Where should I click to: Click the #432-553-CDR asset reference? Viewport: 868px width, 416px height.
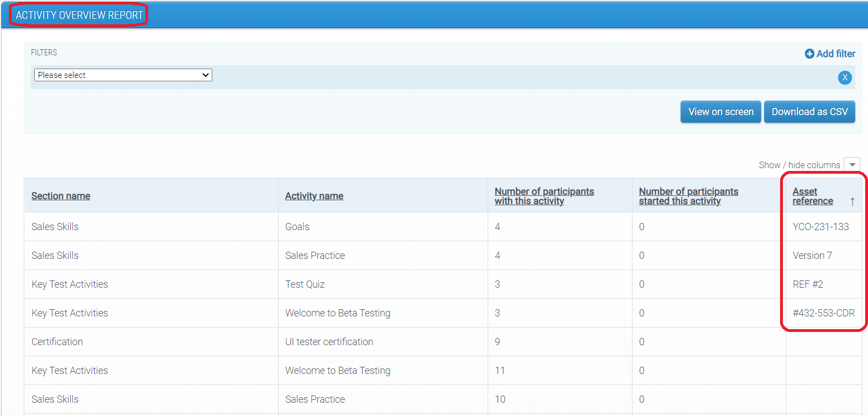(x=823, y=313)
